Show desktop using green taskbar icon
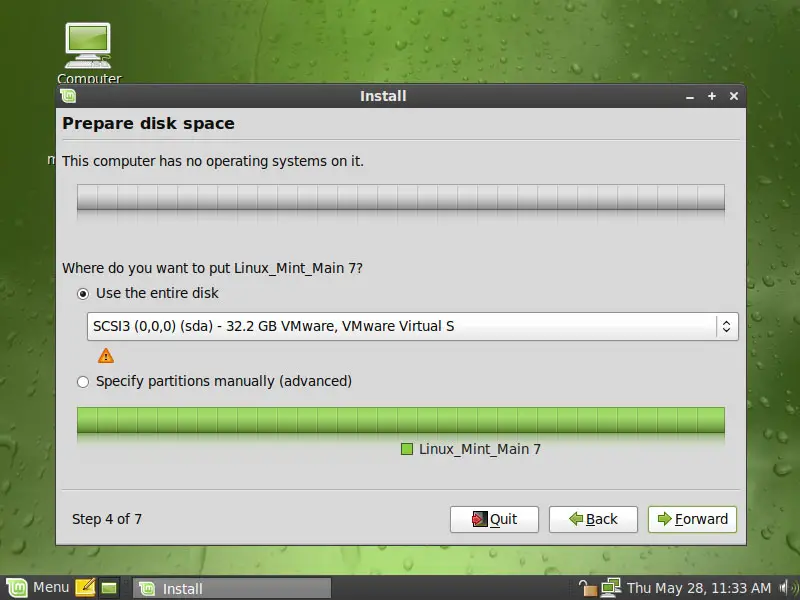 [x=109, y=588]
